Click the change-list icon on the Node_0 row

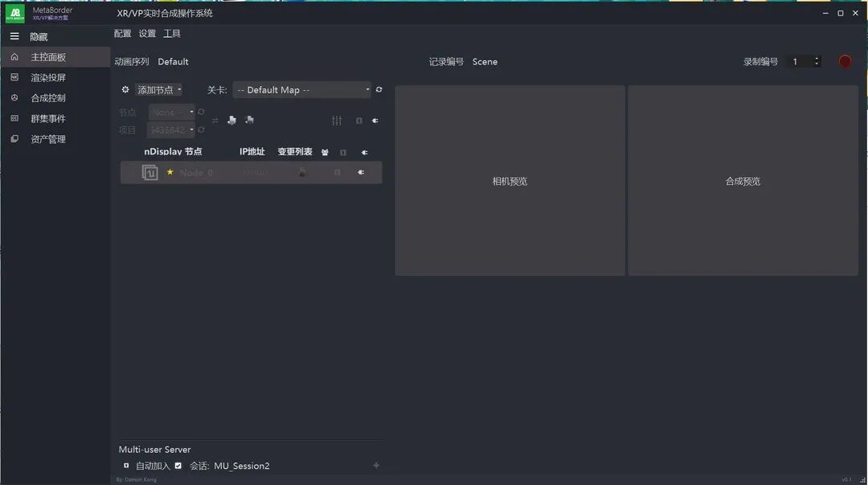302,172
